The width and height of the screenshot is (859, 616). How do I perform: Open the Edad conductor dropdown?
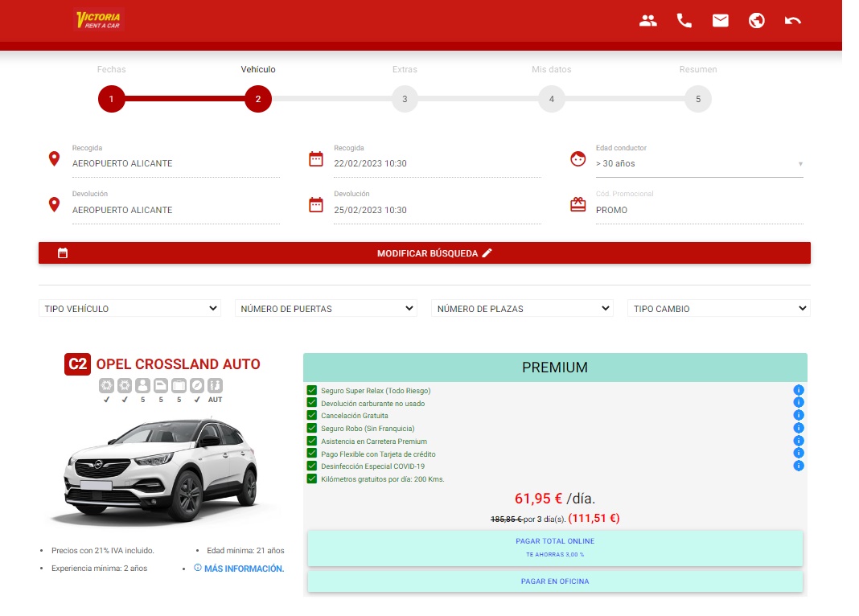698,163
